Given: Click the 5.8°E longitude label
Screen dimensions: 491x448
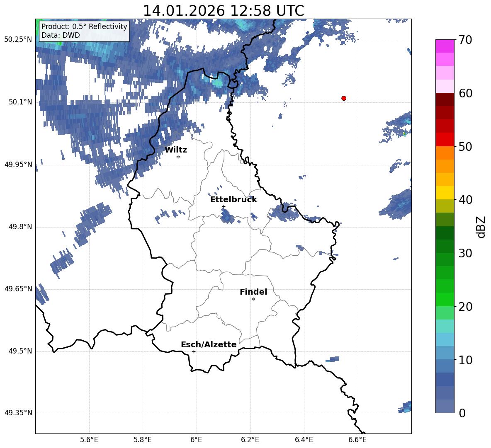Looking at the screenshot, I should [143, 440].
